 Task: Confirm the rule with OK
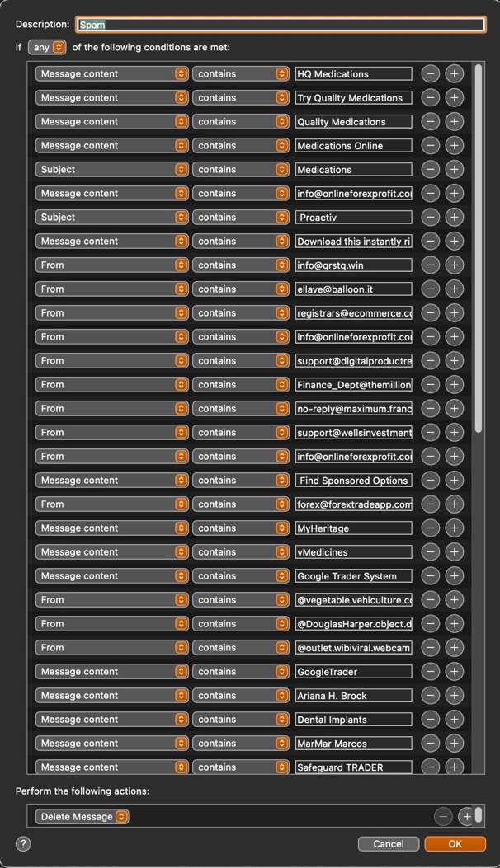pyautogui.click(x=455, y=843)
